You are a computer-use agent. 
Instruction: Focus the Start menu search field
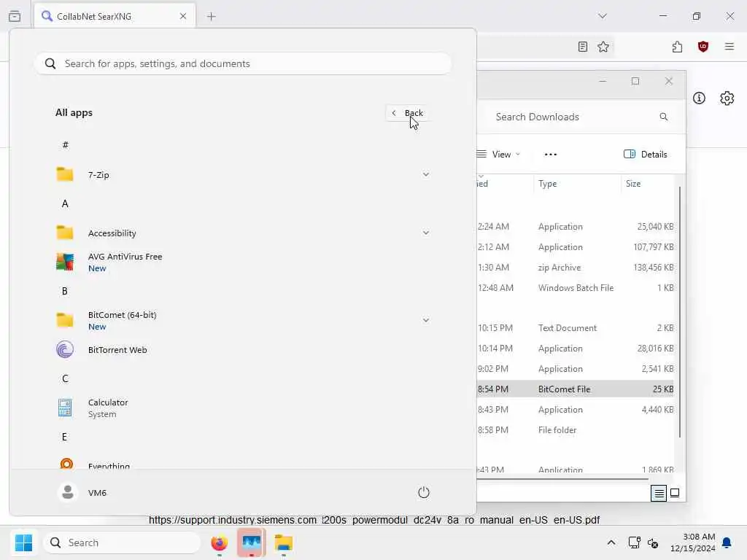click(x=243, y=63)
